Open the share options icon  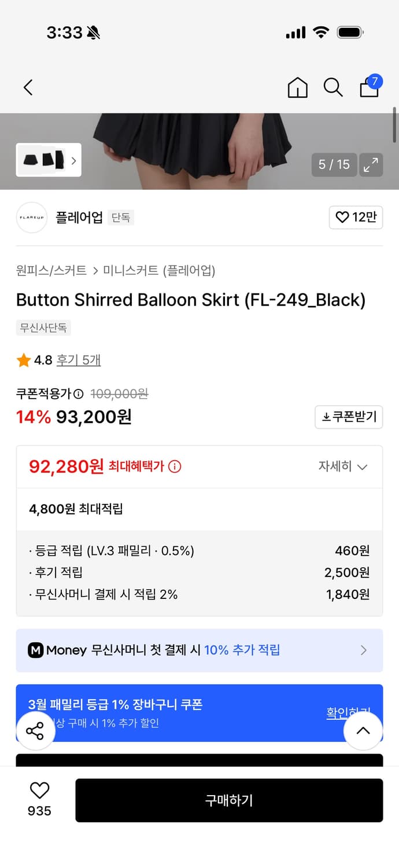[36, 730]
